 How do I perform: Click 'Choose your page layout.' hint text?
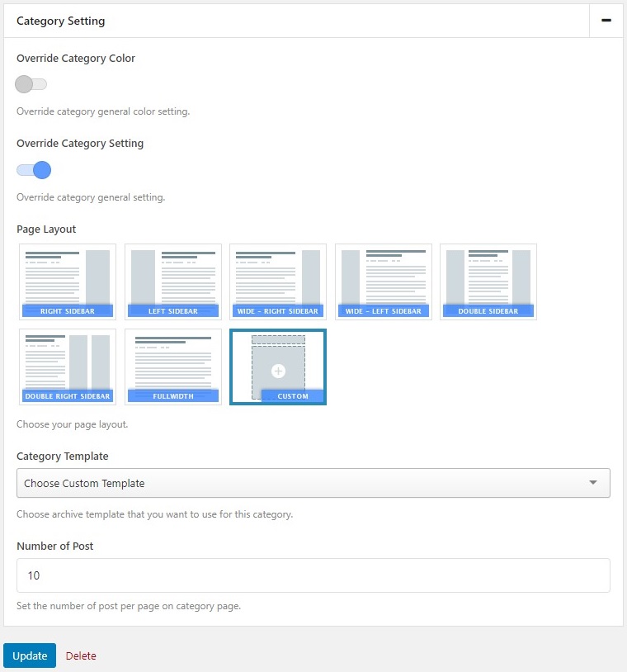73,424
